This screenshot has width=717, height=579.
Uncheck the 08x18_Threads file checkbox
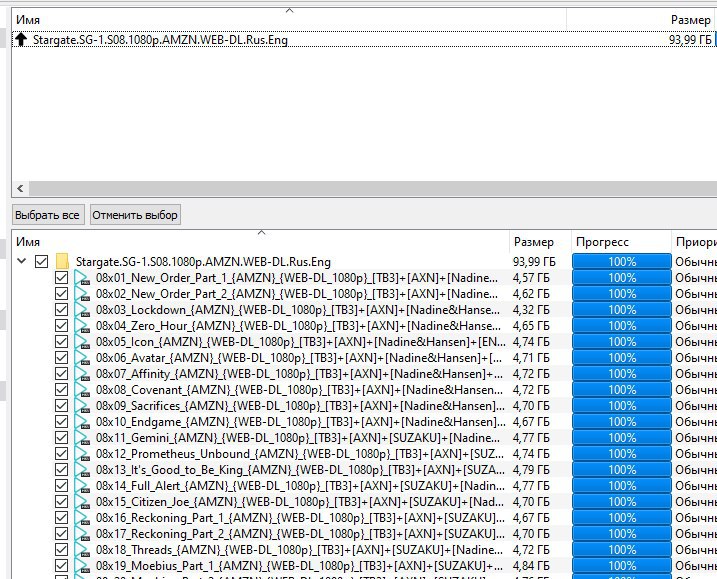point(61,550)
